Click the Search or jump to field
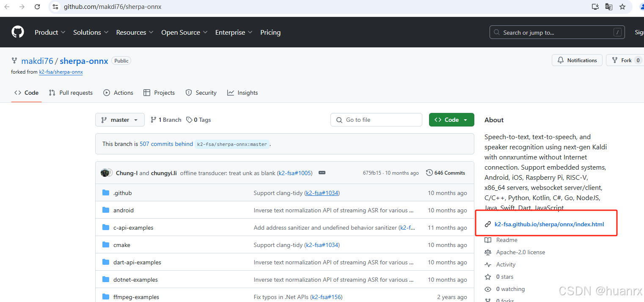This screenshot has height=302, width=644. [557, 33]
